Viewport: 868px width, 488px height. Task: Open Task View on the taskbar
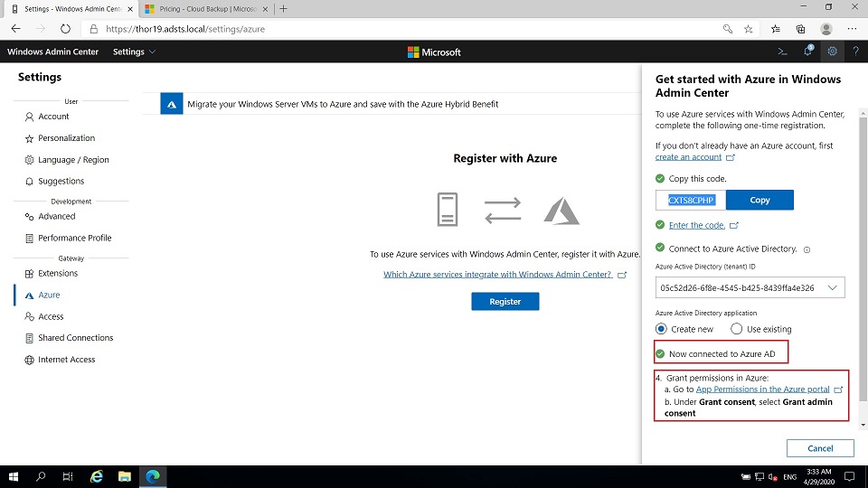(68, 476)
